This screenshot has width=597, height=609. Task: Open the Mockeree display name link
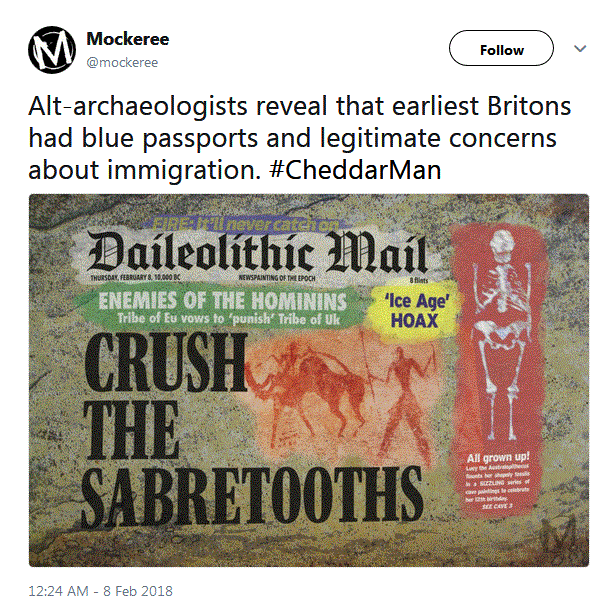point(128,39)
